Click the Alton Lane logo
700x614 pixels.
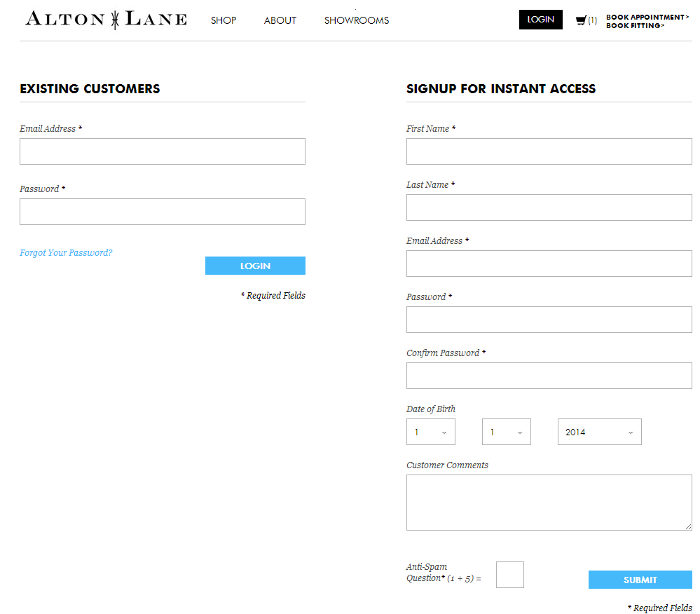[107, 20]
